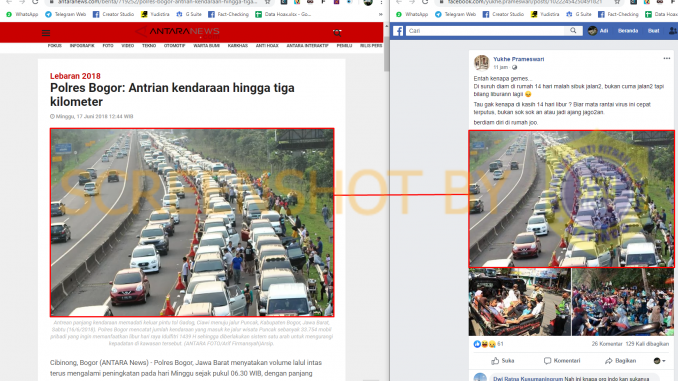This screenshot has height=381, width=678.
Task: Click the Komentari comment button
Action: 562,361
